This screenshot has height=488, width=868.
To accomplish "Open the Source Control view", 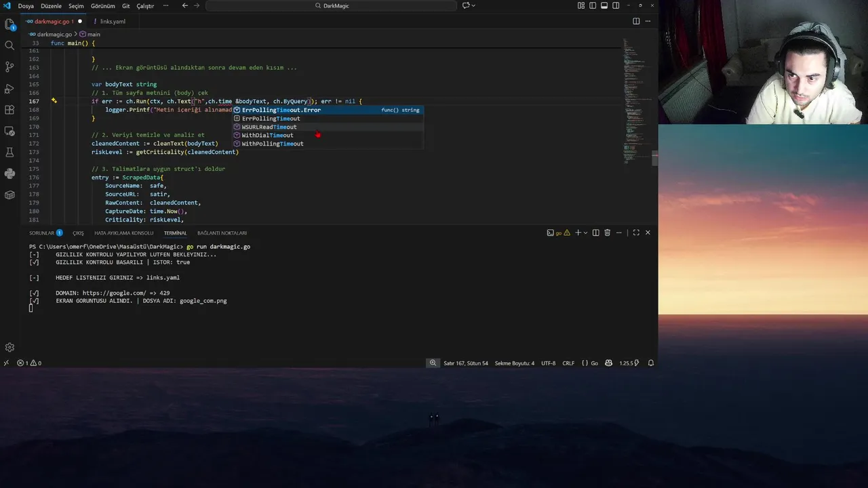I will 9,66.
